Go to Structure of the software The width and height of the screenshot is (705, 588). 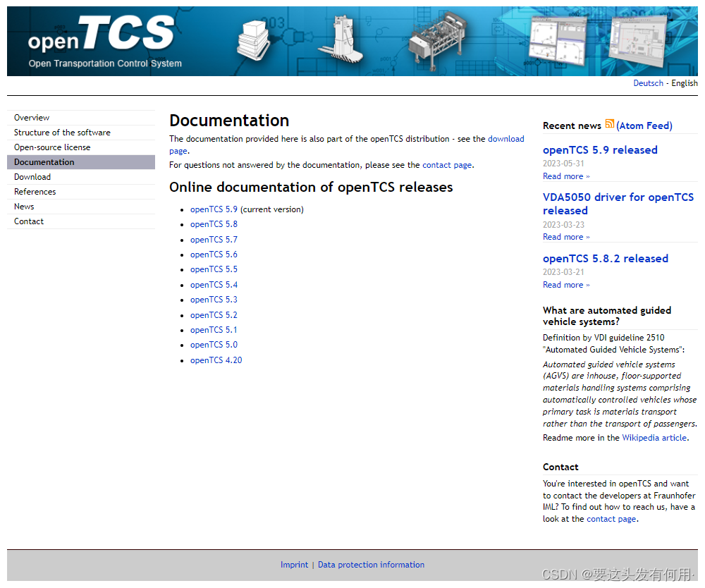click(x=81, y=133)
